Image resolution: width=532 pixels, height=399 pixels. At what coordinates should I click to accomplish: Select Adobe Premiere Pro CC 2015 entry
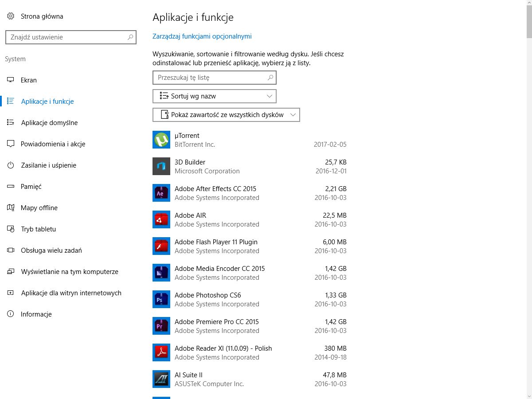coord(217,322)
